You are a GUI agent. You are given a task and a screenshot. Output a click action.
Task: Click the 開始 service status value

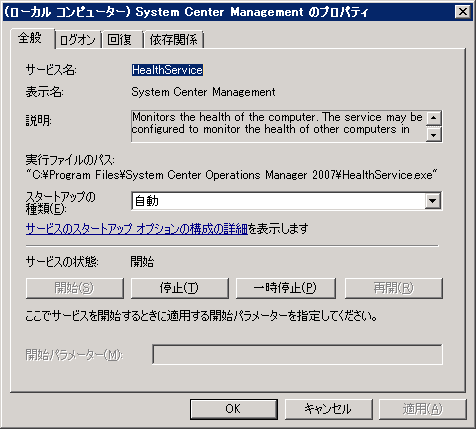coord(142,262)
